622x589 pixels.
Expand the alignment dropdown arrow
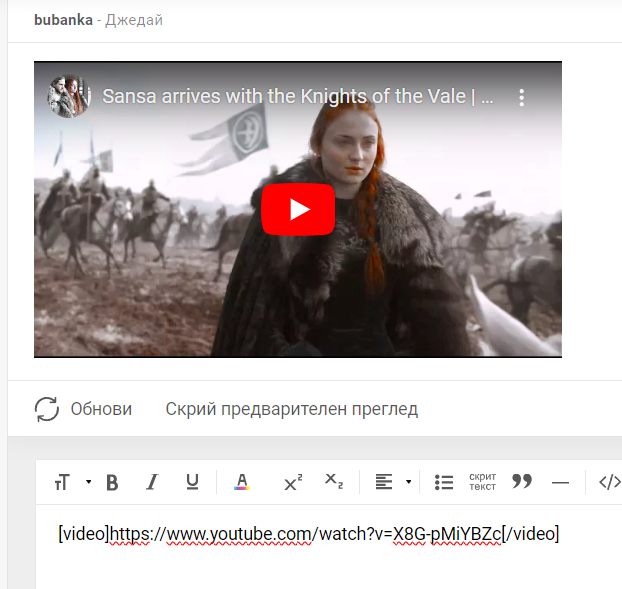coord(408,482)
